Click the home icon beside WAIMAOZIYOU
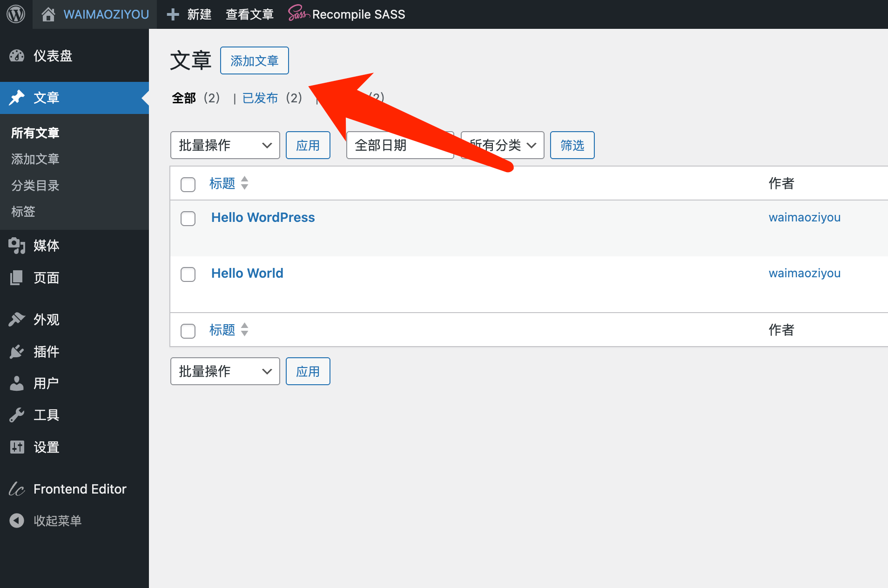The height and width of the screenshot is (588, 888). point(48,14)
